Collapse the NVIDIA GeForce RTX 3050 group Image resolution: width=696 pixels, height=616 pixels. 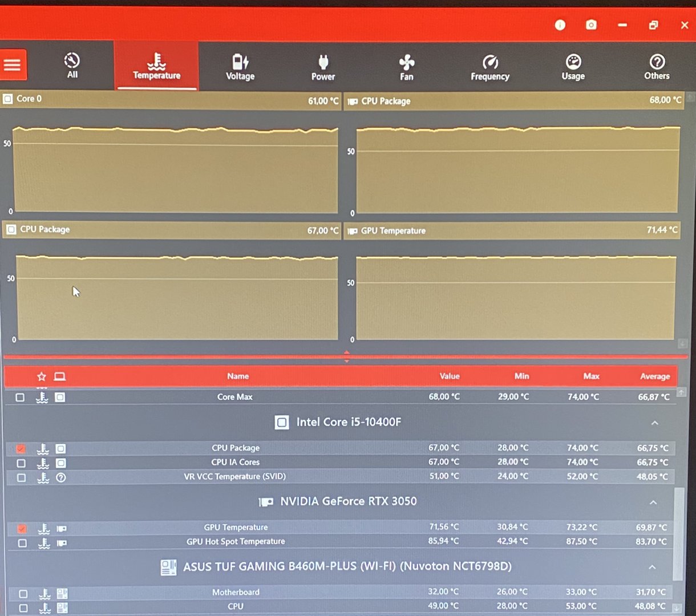coord(653,502)
